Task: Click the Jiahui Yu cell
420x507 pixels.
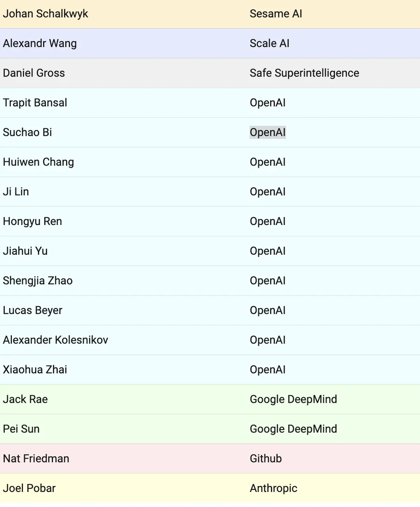Action: tap(25, 251)
